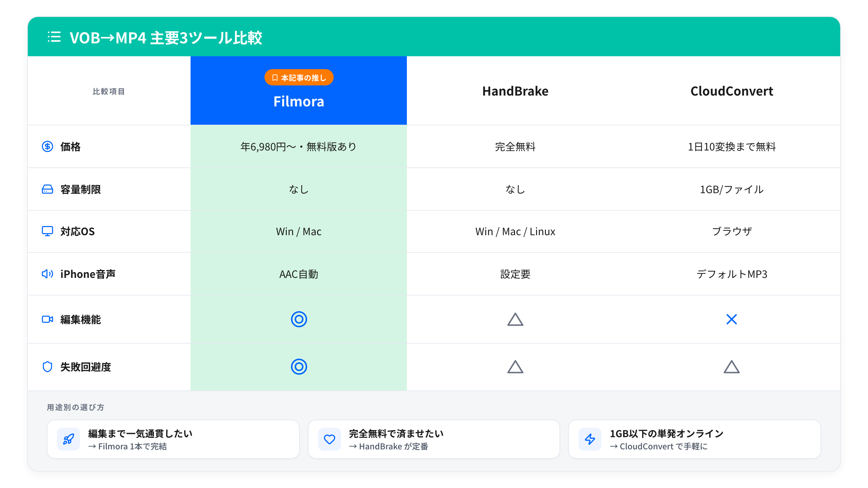
Task: Click CloudConvert's triangle mark in 失敗回避度 row
Action: (x=732, y=367)
